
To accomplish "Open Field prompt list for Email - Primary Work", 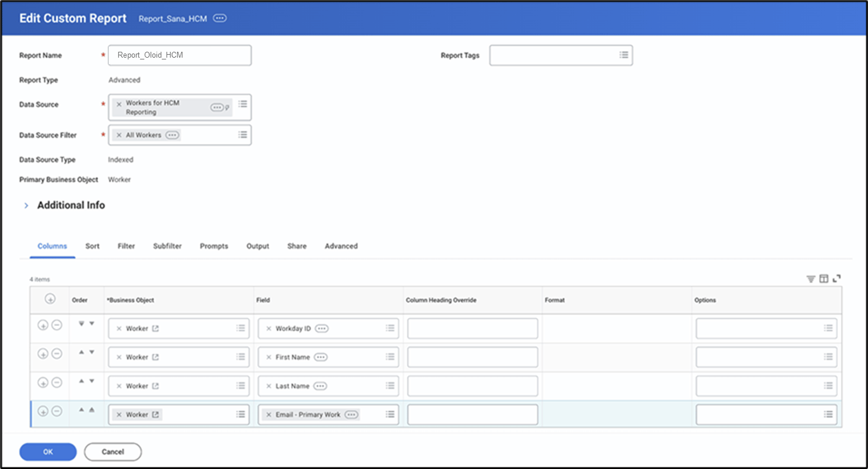I will coord(390,414).
